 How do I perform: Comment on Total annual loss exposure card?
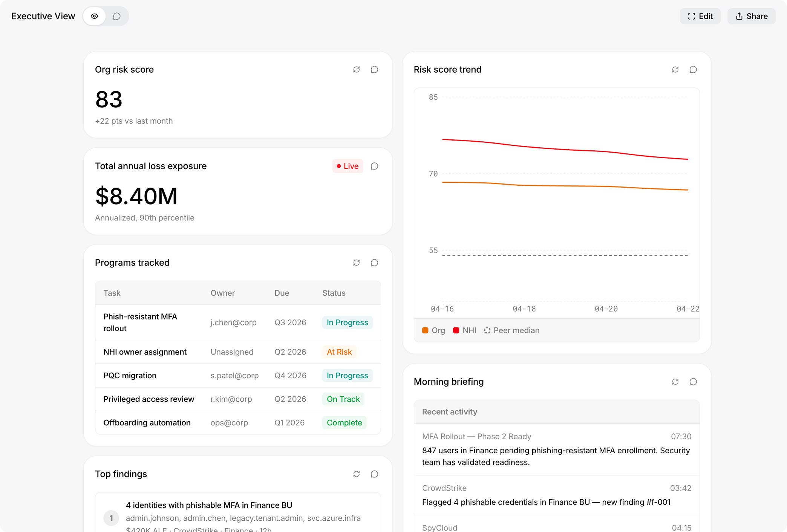coord(374,166)
